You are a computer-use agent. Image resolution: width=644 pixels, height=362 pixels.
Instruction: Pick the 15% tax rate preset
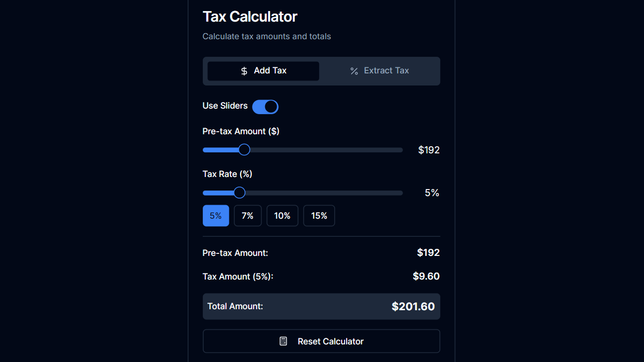319,215
